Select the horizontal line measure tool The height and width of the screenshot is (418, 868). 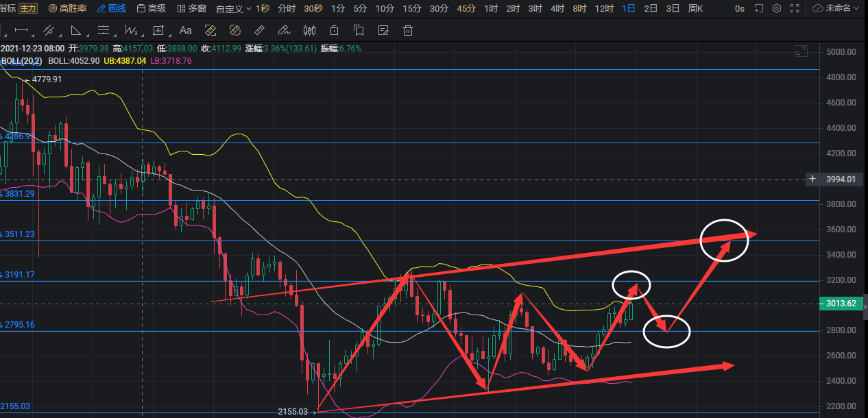pos(21,31)
